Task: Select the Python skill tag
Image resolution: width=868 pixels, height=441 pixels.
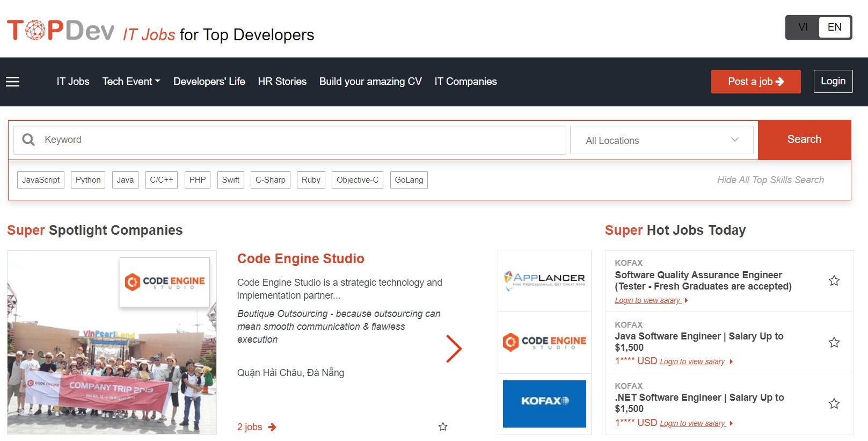Action: click(x=88, y=180)
